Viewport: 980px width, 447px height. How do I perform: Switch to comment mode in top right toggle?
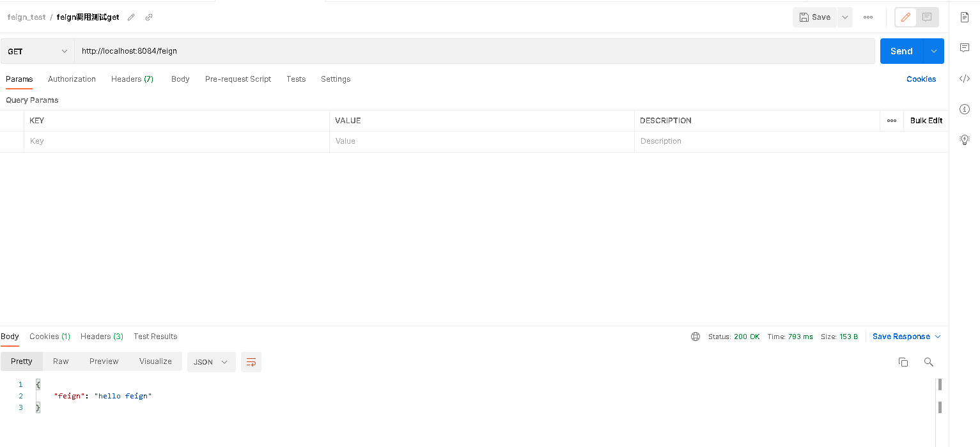pos(926,17)
